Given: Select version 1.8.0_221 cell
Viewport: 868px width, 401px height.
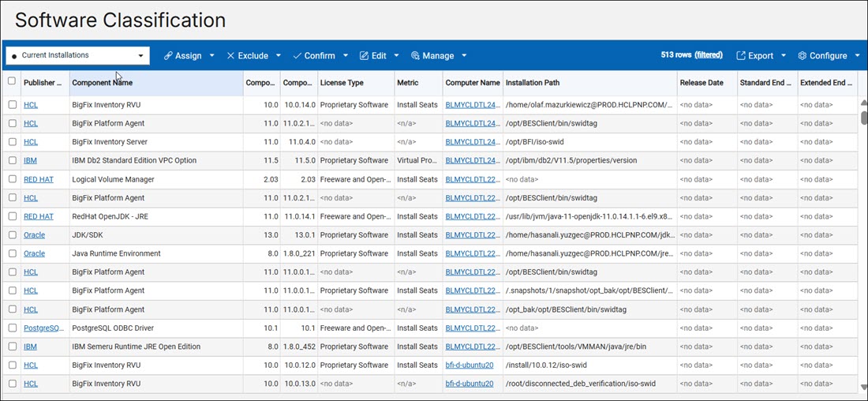Looking at the screenshot, I should 299,253.
